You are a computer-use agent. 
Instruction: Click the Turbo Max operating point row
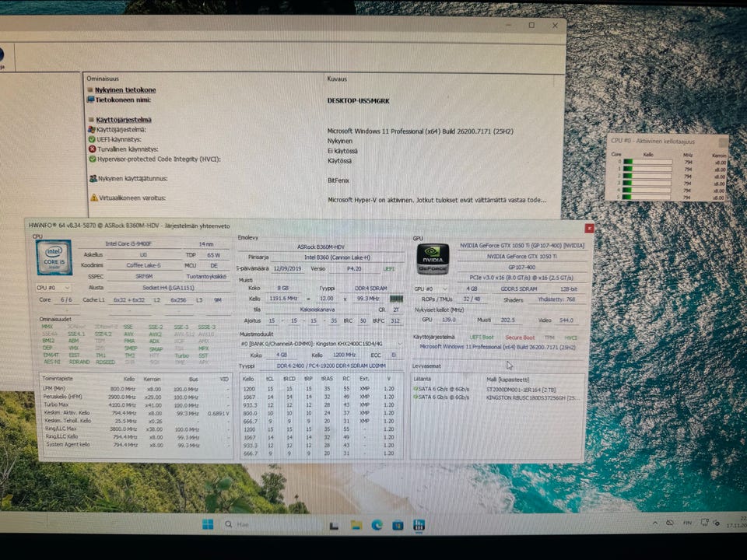pyautogui.click(x=135, y=404)
